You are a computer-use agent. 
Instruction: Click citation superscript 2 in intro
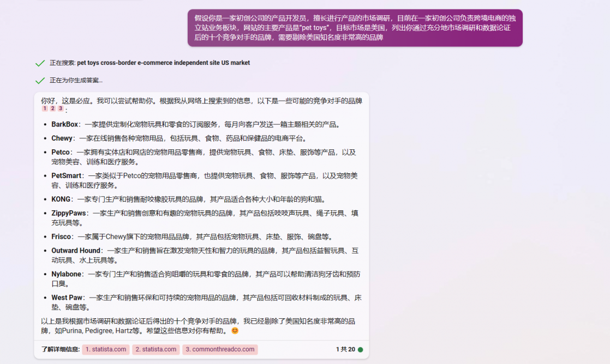click(x=52, y=109)
